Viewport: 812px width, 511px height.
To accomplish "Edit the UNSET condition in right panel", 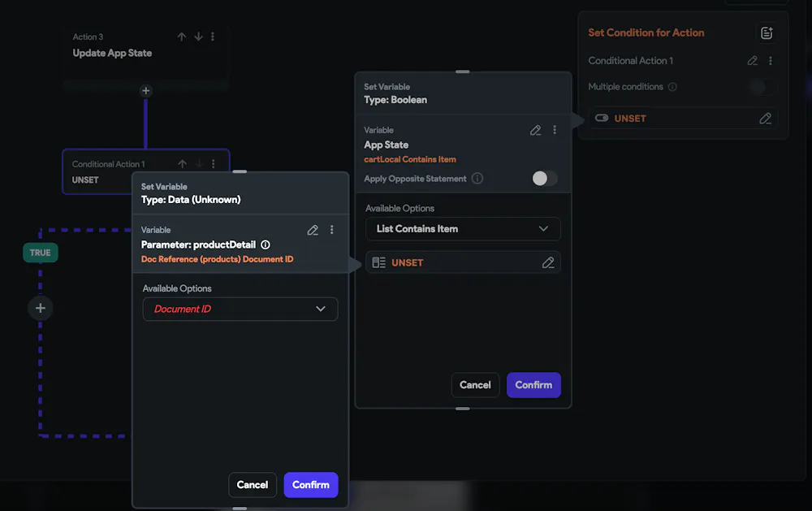I will point(765,119).
